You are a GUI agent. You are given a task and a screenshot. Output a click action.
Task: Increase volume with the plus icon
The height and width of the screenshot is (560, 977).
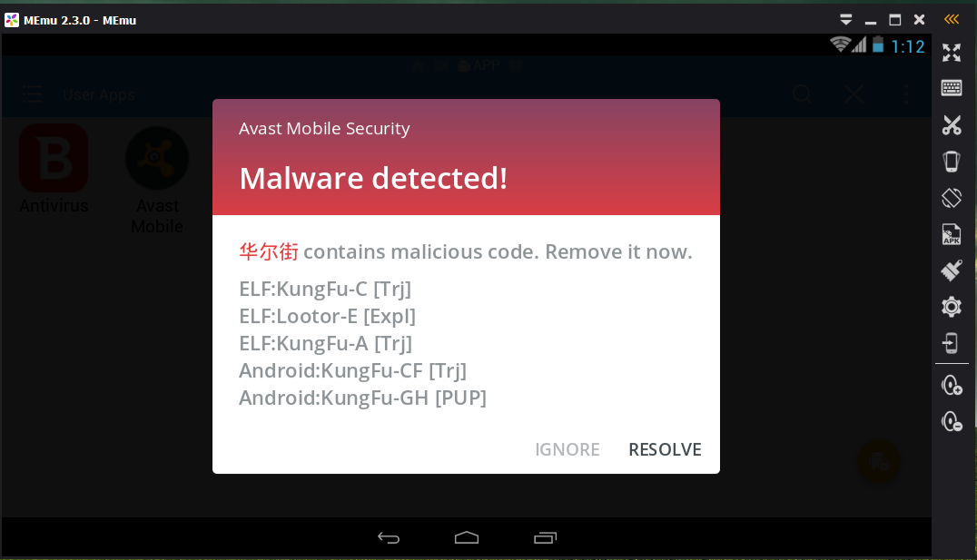[x=952, y=386]
